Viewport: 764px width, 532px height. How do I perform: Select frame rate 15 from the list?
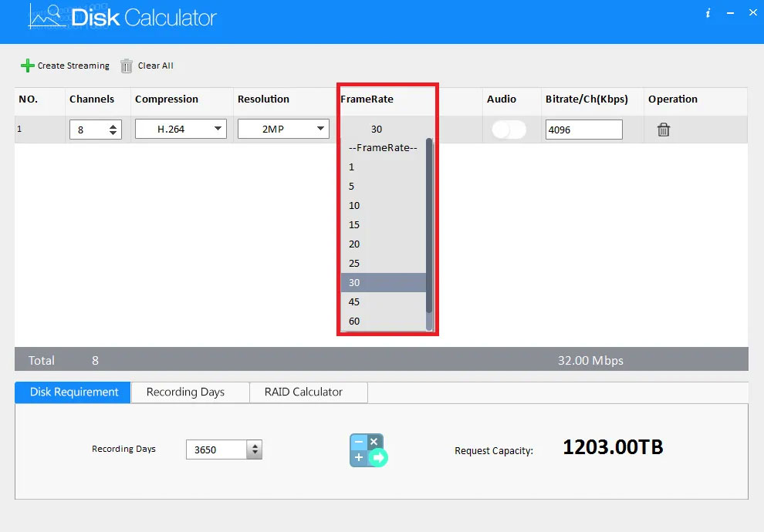(x=384, y=225)
